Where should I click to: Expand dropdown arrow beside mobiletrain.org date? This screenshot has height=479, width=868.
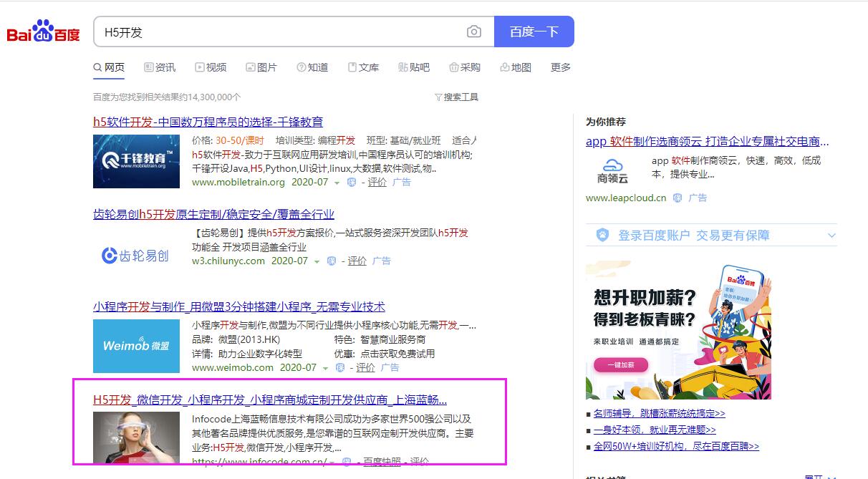pyautogui.click(x=337, y=183)
